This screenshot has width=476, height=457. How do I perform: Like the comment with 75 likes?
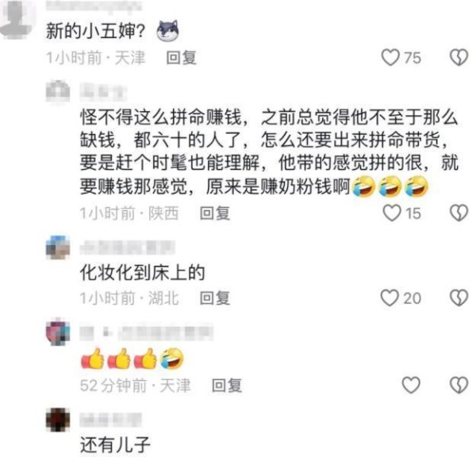pos(390,57)
